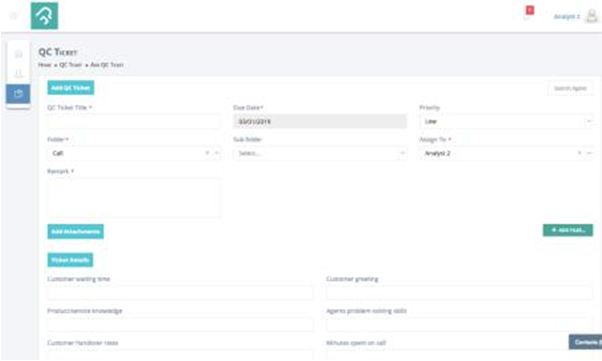Open the Sub folder Select dropdown

[320, 153]
